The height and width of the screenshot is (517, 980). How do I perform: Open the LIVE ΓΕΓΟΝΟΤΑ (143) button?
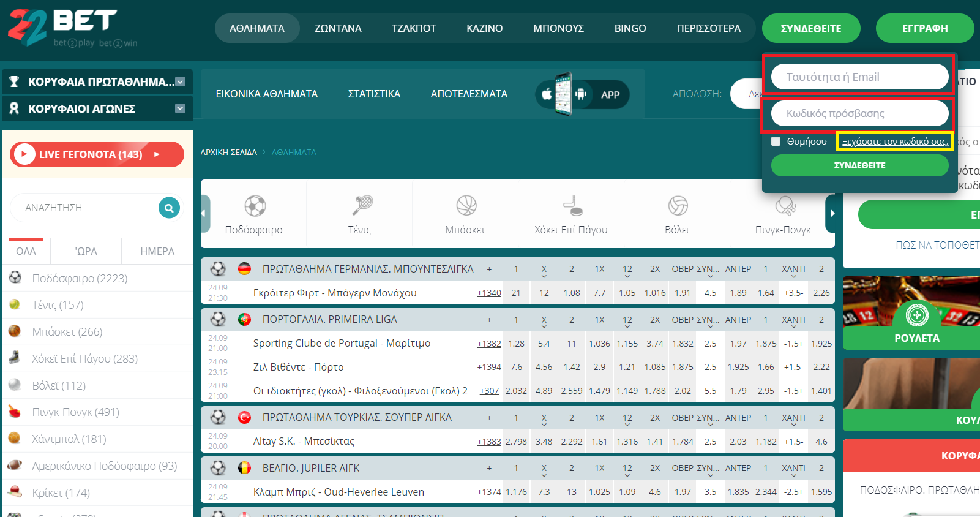pos(97,154)
